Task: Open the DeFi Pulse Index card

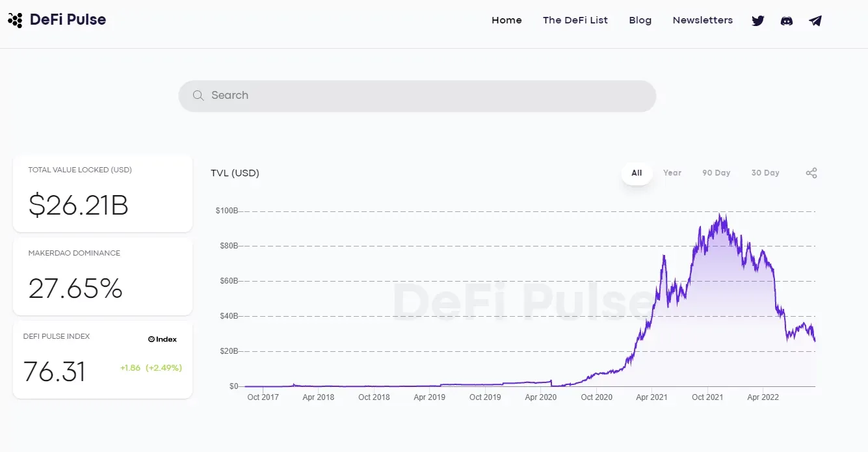Action: (x=103, y=360)
